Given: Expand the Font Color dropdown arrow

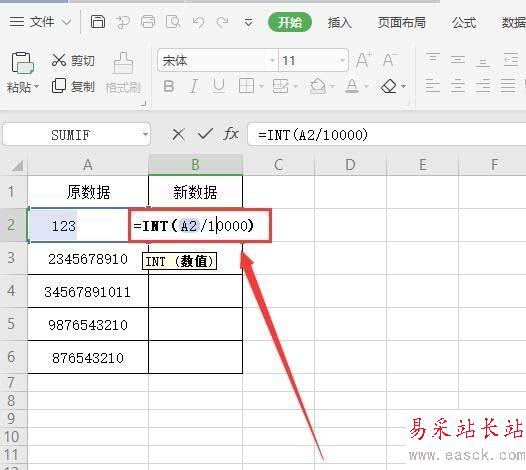Looking at the screenshot, I should (x=366, y=87).
